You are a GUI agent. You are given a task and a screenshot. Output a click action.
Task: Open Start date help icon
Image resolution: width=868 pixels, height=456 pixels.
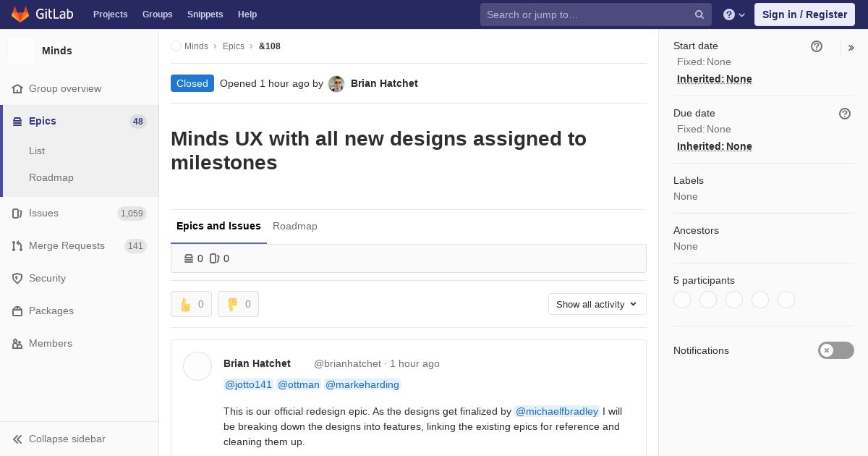click(x=817, y=46)
